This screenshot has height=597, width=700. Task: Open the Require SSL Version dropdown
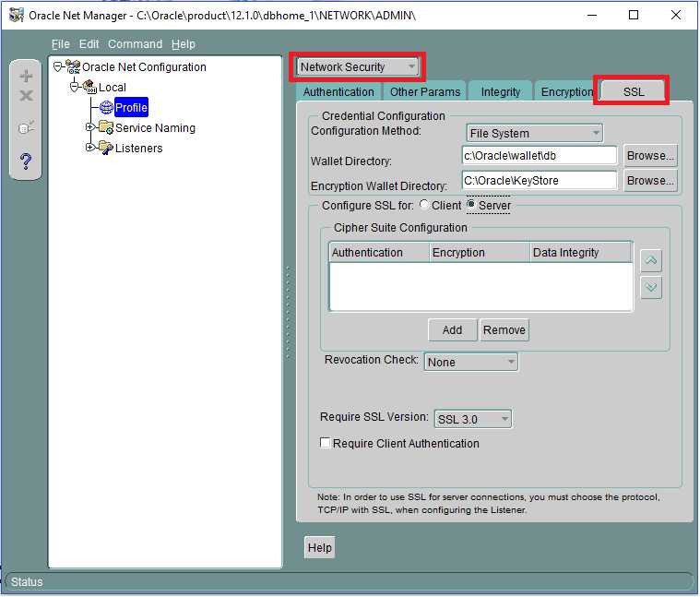click(473, 419)
